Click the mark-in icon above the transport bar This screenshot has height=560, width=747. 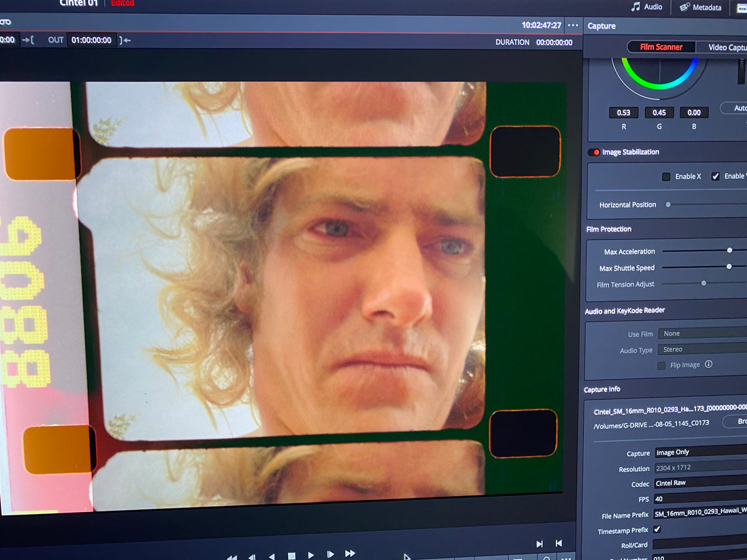point(539,544)
